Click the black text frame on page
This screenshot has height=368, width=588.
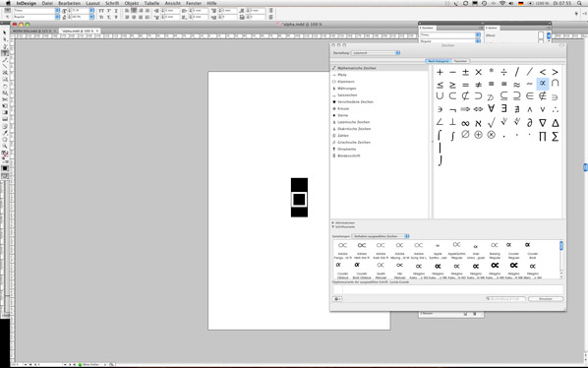point(299,198)
